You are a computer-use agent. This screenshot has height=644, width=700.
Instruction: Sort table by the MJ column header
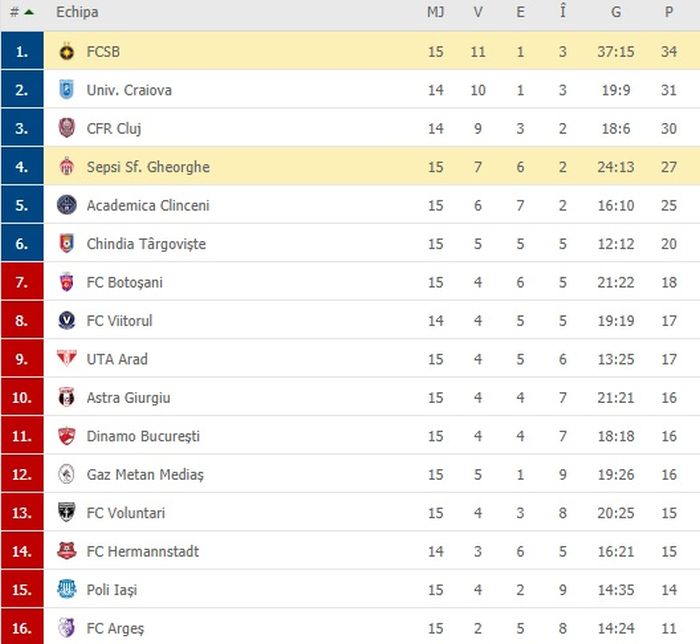[x=436, y=12]
